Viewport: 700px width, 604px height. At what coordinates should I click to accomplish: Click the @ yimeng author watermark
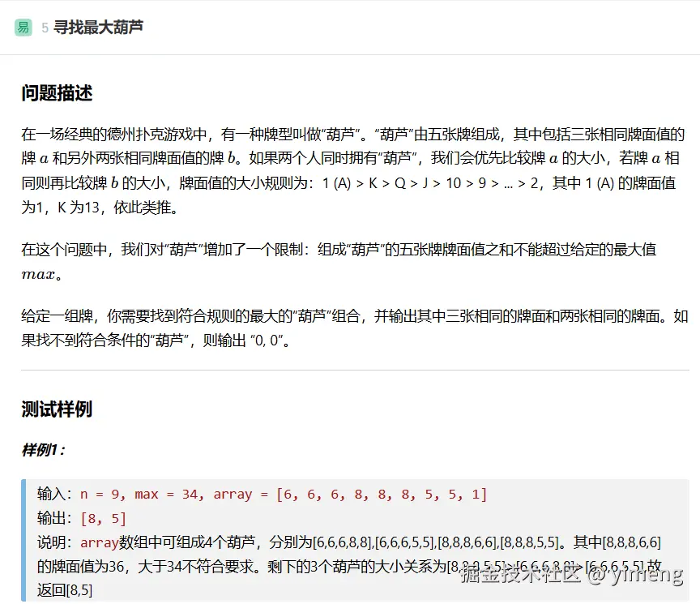click(x=635, y=576)
